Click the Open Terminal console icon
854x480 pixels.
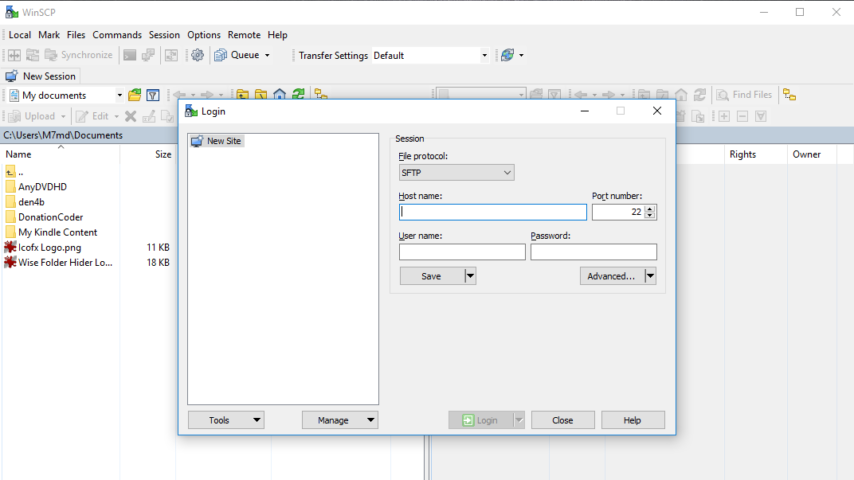(x=130, y=55)
